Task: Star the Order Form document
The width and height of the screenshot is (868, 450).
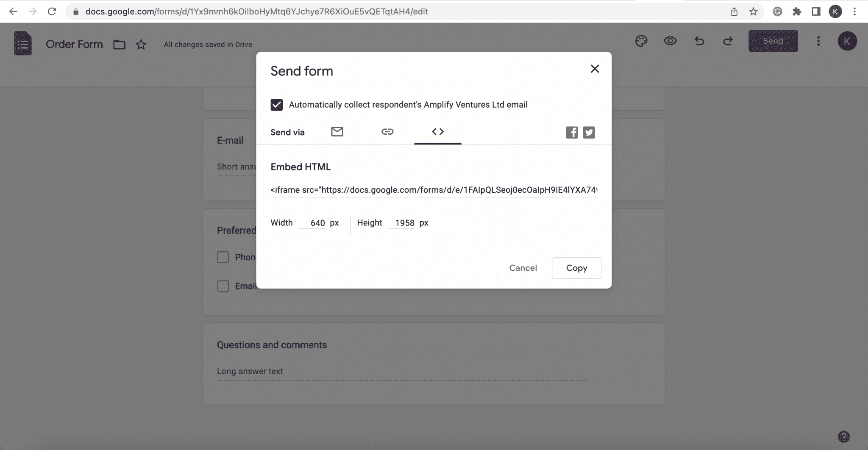Action: coord(141,44)
